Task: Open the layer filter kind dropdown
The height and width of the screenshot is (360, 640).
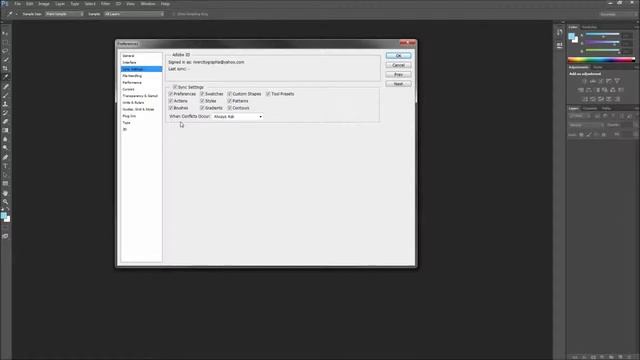Action: 580,116
